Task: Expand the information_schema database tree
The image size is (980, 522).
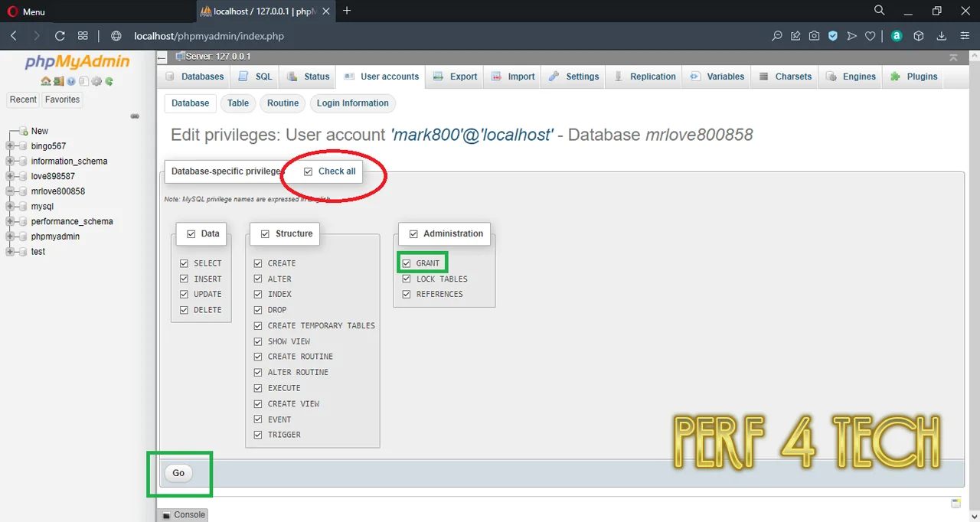Action: pyautogui.click(x=10, y=161)
